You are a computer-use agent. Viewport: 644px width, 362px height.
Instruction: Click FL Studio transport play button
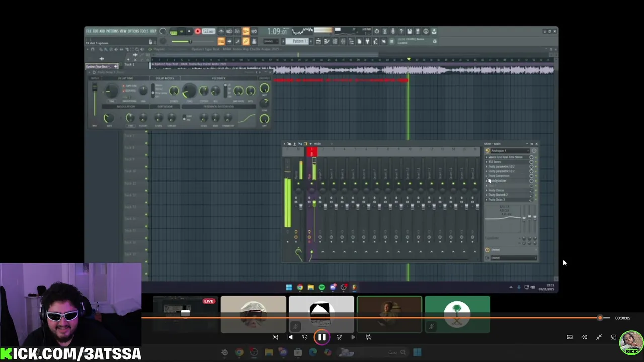coord(181,31)
